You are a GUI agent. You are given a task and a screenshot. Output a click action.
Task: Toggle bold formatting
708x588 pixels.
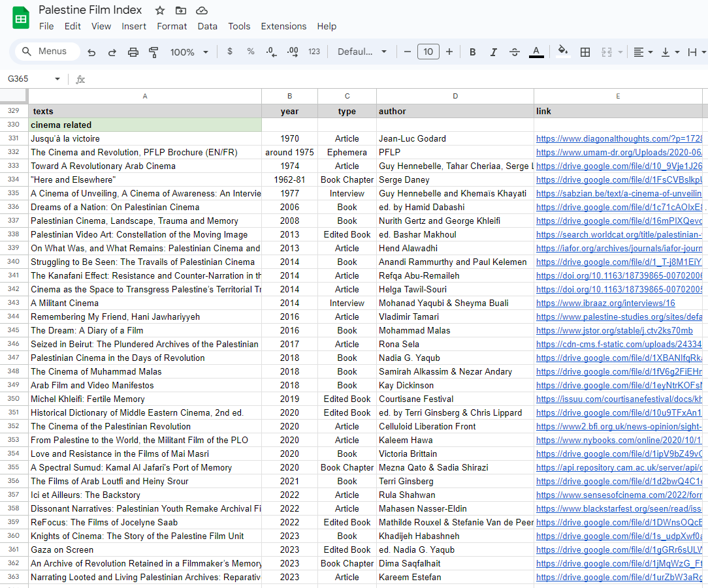tap(473, 52)
